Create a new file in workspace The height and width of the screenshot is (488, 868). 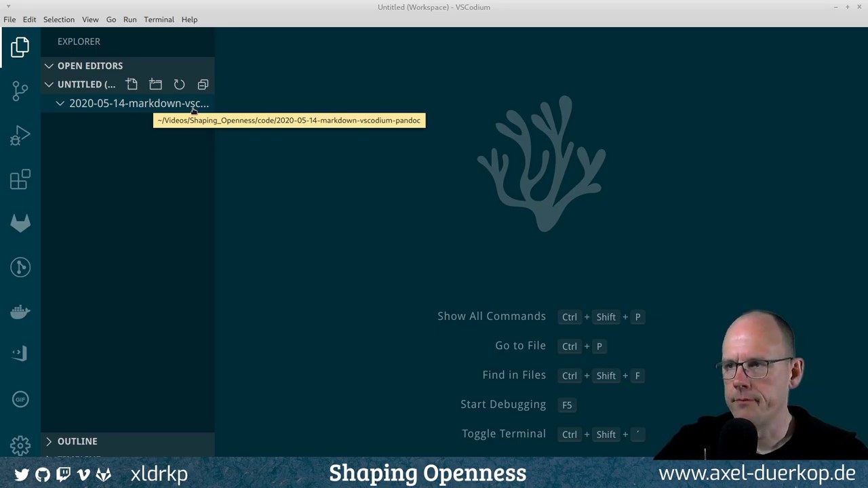[x=132, y=85]
